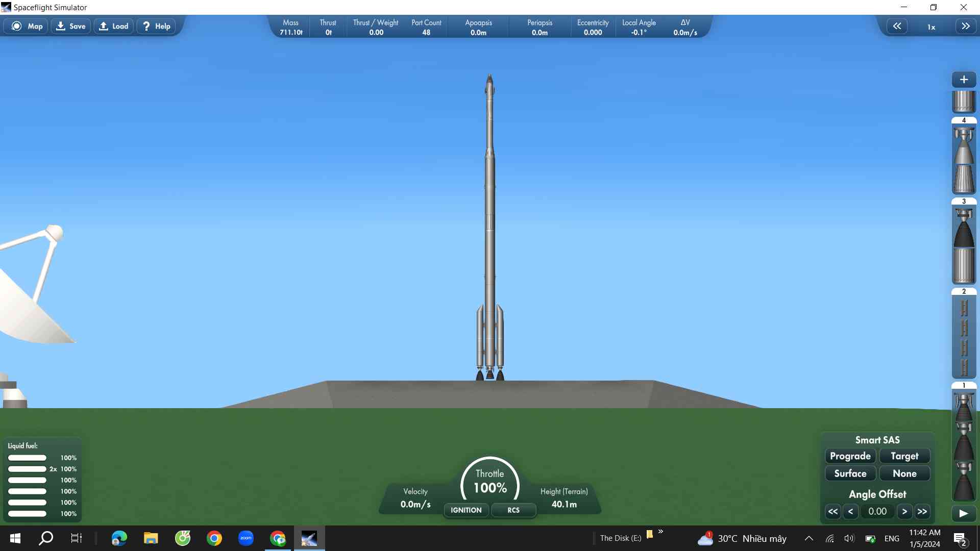Decrease angle offset by large step

click(x=833, y=511)
